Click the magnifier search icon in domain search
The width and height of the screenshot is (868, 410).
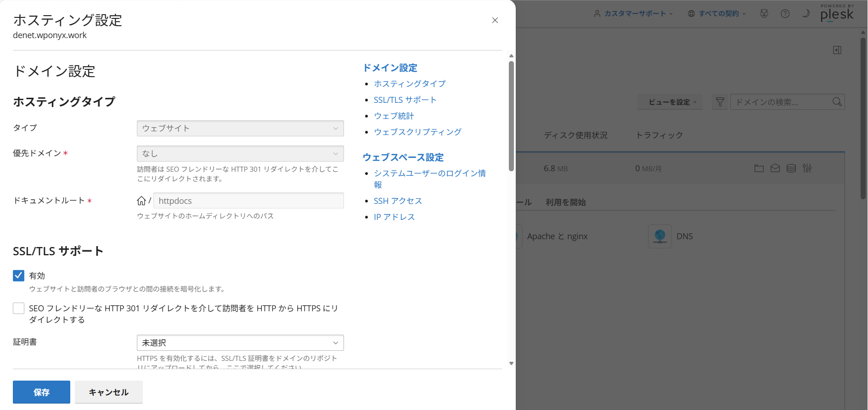tap(837, 102)
